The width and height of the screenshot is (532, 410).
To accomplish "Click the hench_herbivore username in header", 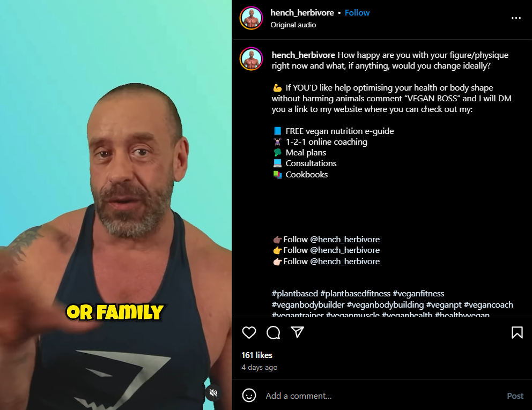I will (x=302, y=13).
